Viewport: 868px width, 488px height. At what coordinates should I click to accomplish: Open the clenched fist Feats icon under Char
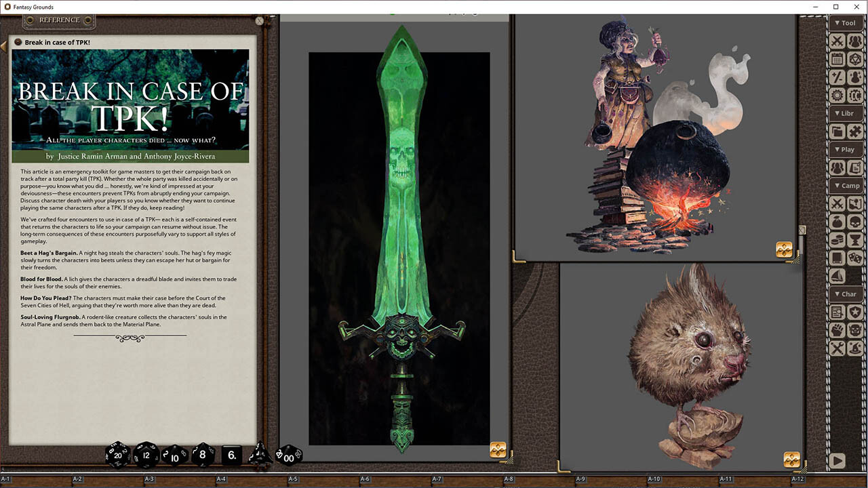point(837,329)
